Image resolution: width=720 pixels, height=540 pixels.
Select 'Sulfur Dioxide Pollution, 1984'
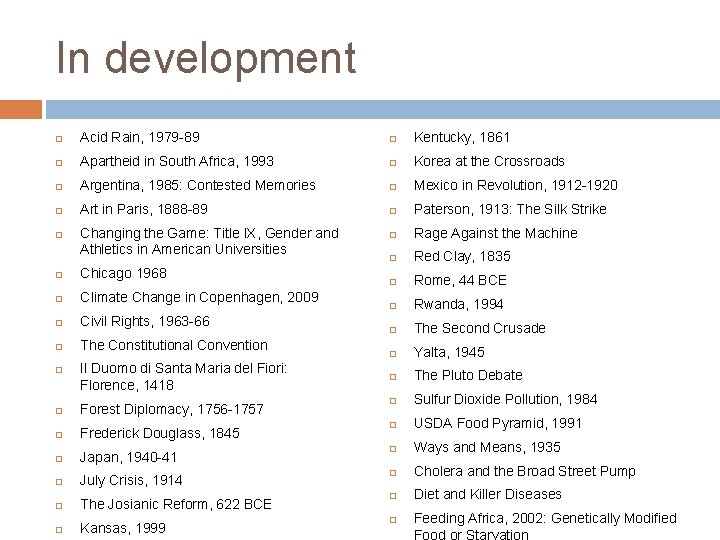click(506, 399)
